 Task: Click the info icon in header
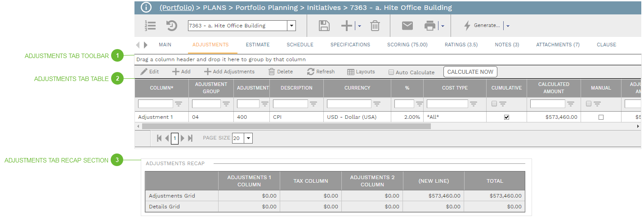[146, 7]
